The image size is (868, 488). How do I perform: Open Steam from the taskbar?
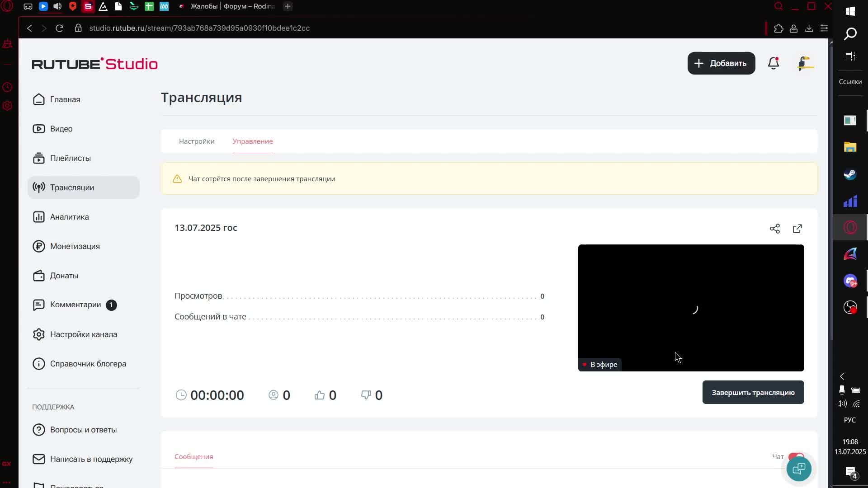click(850, 174)
